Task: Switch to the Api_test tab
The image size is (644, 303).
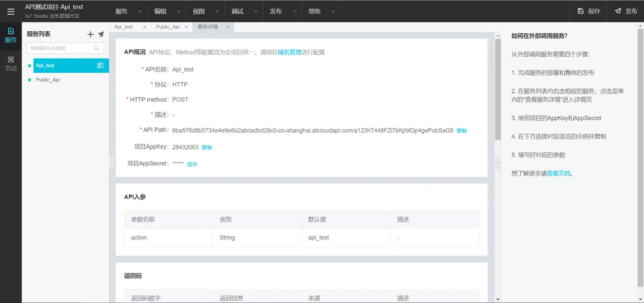Action: [x=124, y=27]
